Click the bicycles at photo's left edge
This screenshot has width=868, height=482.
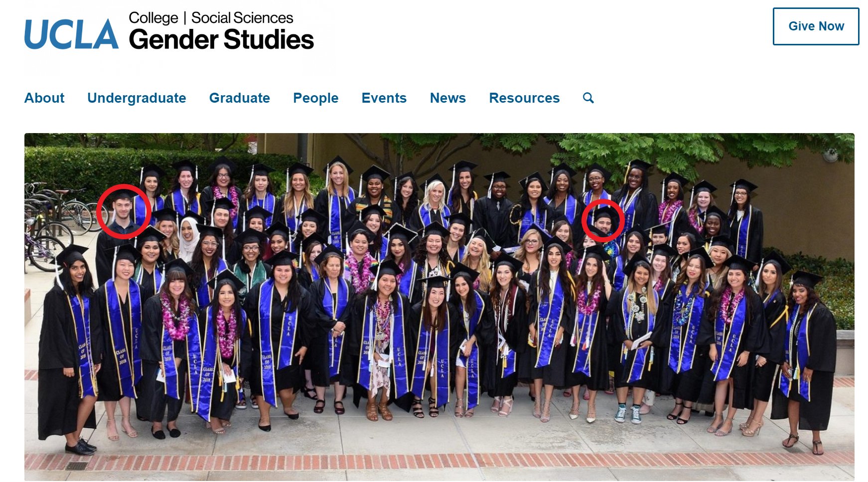[55, 224]
